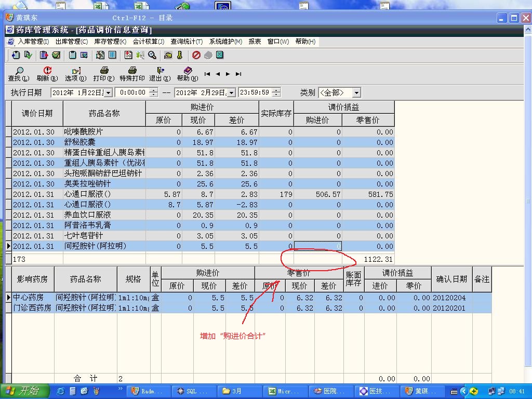Image resolution: width=532 pixels, height=399 pixels.
Task: Open 选项 (Options) from the toolbar
Action: click(x=75, y=74)
